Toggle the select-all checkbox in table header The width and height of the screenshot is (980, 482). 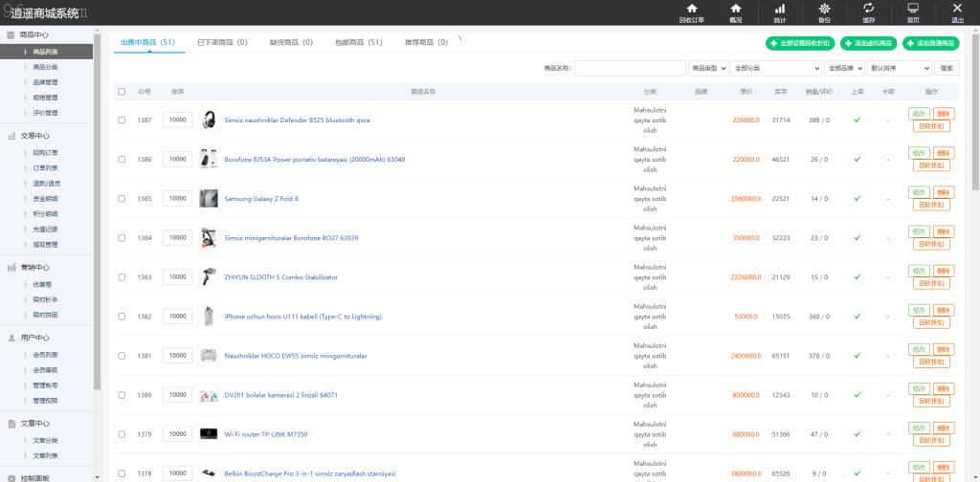pyautogui.click(x=122, y=92)
